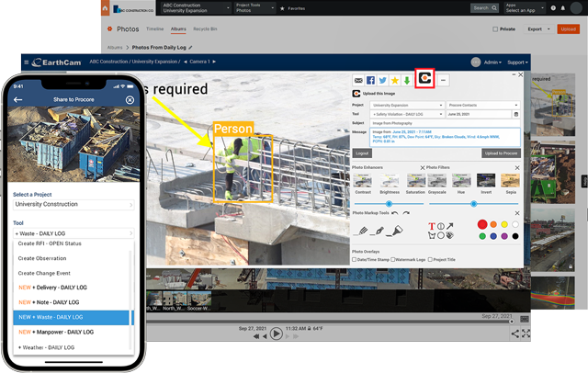
Task: Pick the red color swatch
Action: coord(482,224)
